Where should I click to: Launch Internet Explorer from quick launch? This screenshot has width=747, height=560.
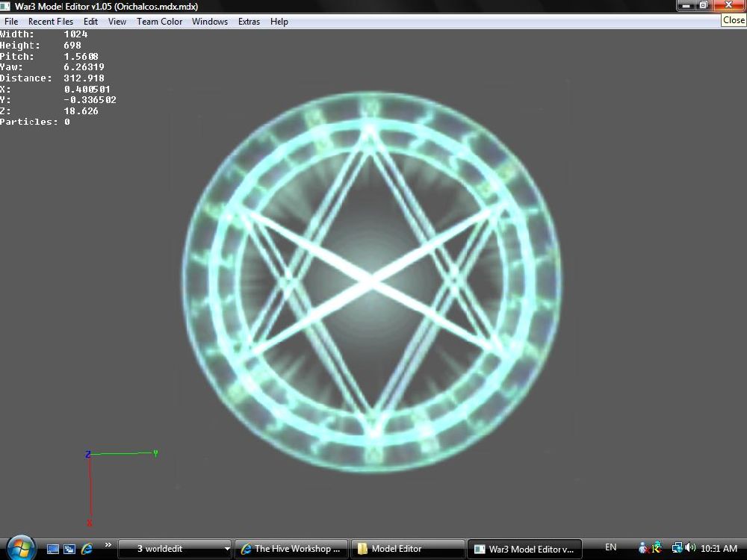[x=87, y=549]
